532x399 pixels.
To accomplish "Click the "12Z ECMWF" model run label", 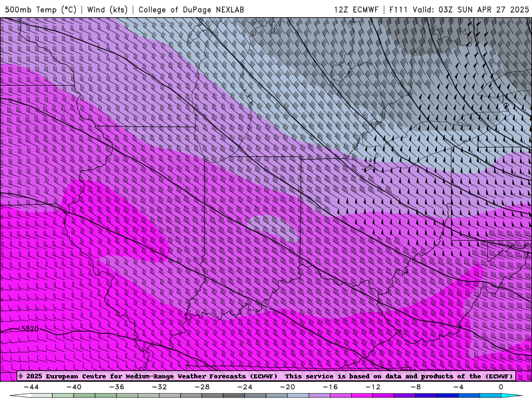I will (x=356, y=9).
